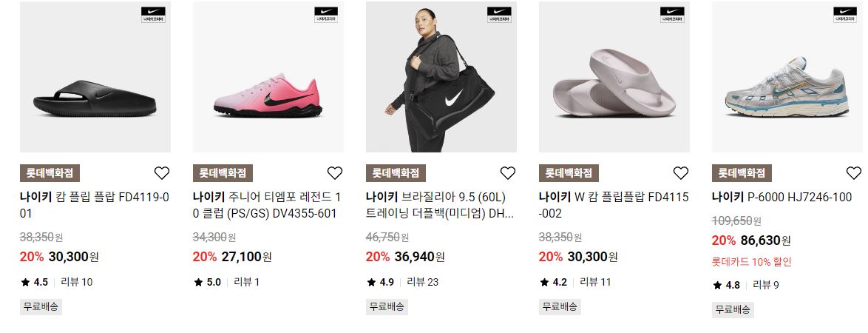
Task: Open the Brasilia duffel bag model photo
Action: (441, 77)
